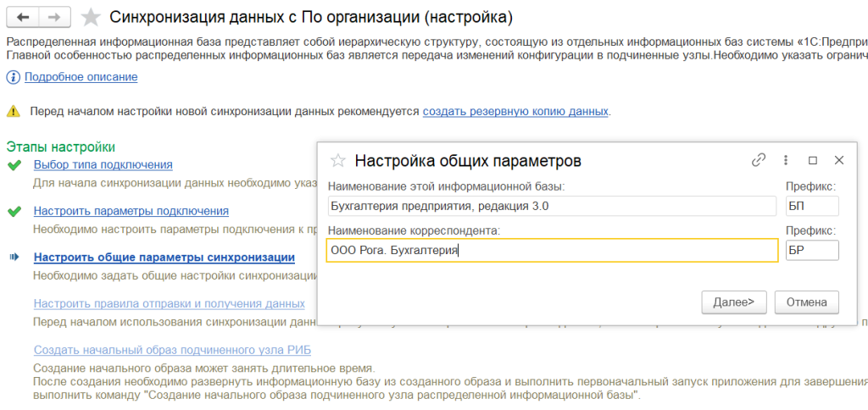Click the back navigation arrow
Image resolution: width=868 pixels, height=410 pixels.
pos(23,17)
